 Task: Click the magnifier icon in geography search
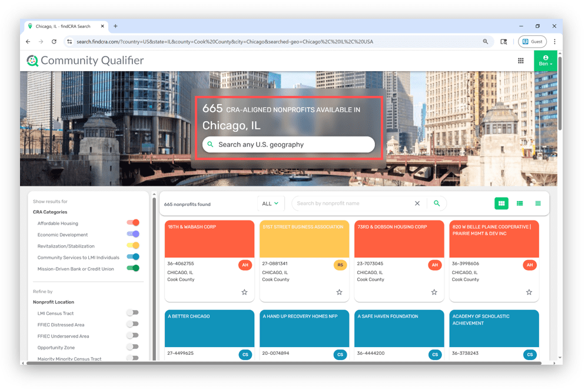coord(210,144)
